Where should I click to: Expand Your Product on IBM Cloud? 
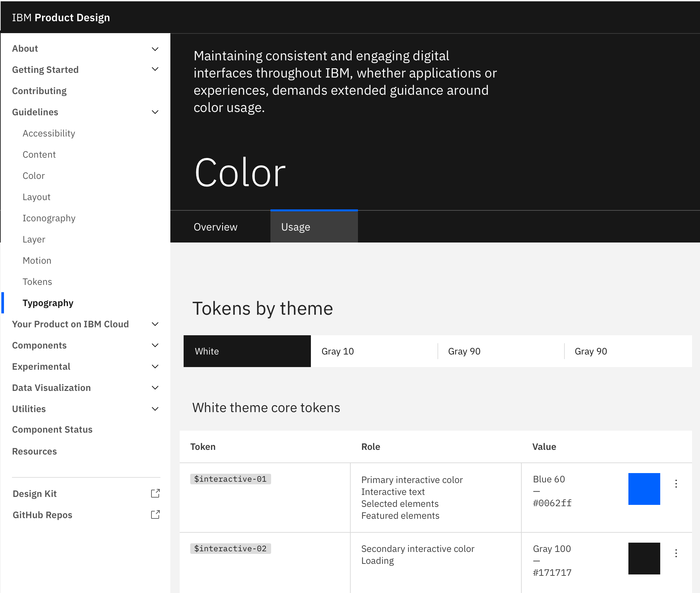(x=155, y=324)
